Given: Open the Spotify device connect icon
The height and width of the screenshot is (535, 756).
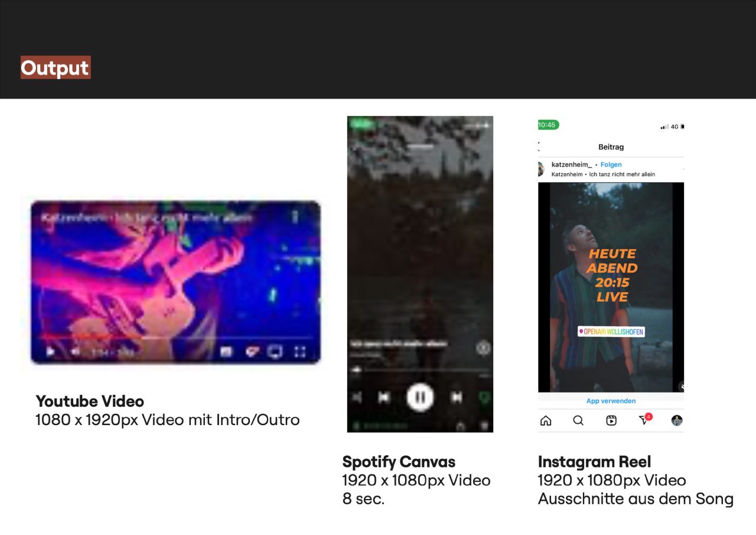Looking at the screenshot, I should 356,425.
